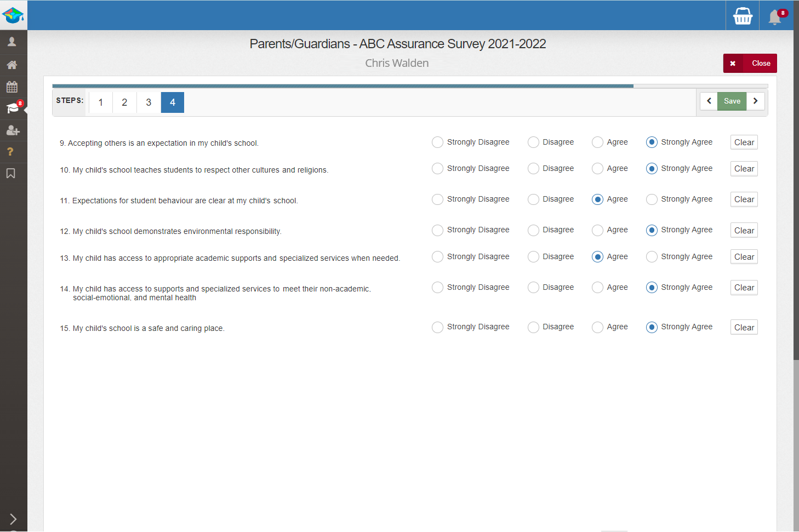Advance with the next step arrow
This screenshot has height=532, width=799.
[x=755, y=101]
